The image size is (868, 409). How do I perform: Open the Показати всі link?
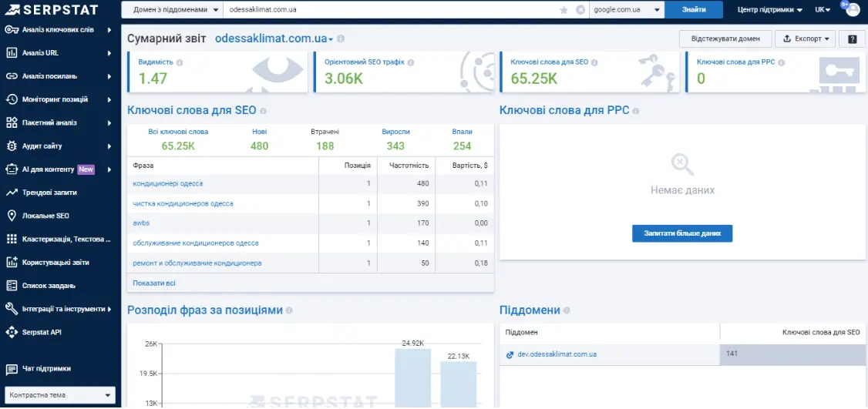(x=154, y=283)
